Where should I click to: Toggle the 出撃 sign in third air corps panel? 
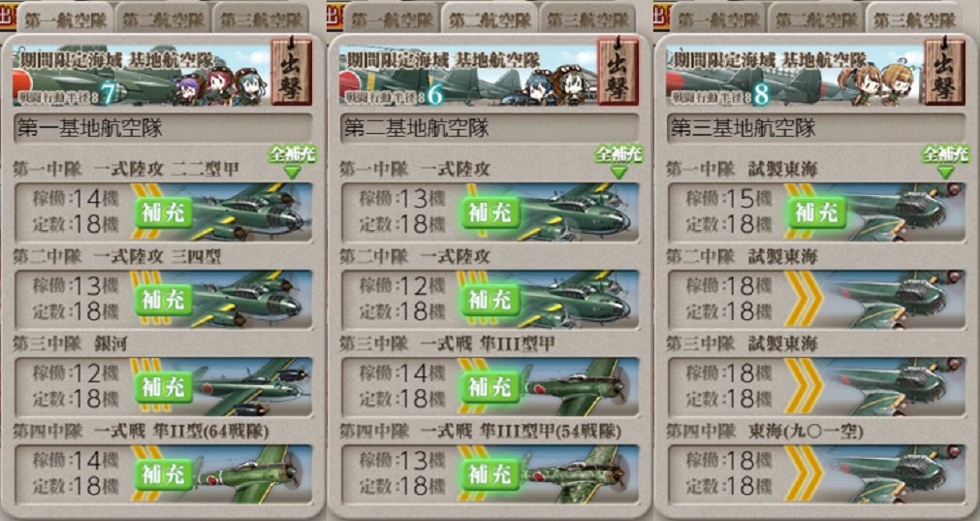[x=944, y=71]
